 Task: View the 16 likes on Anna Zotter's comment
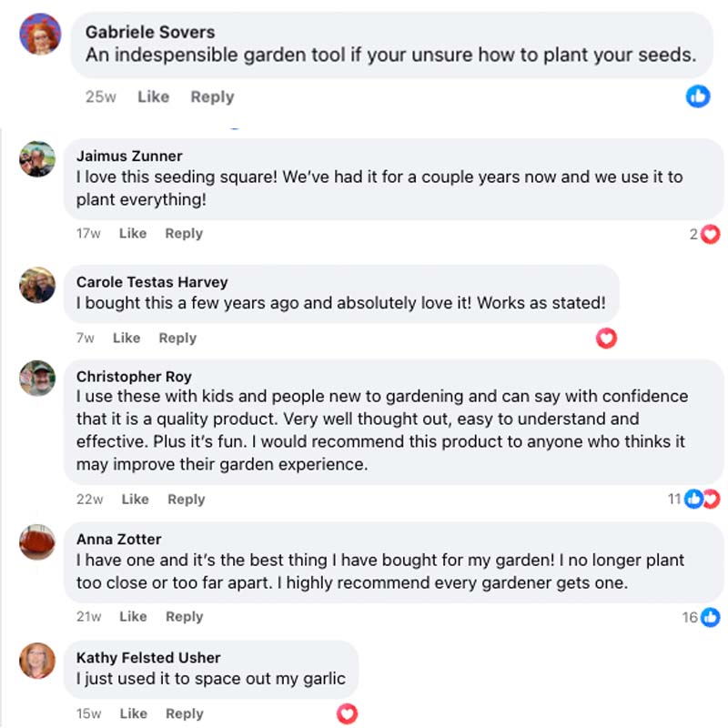(701, 617)
